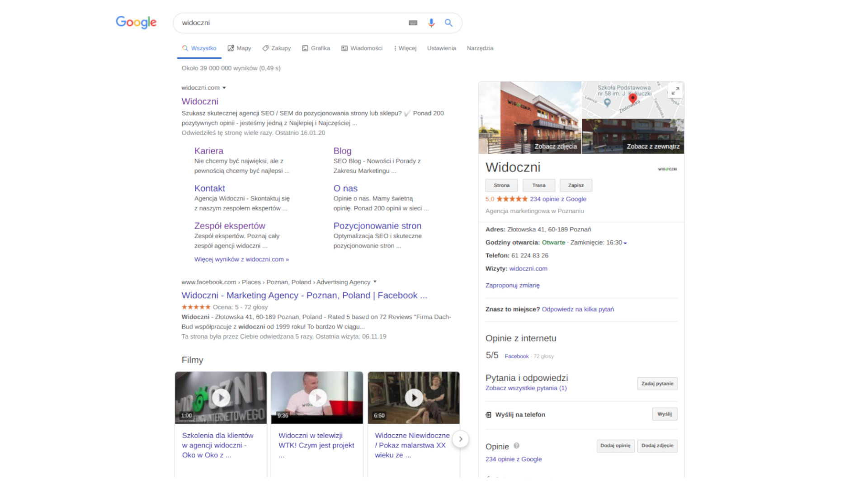Click Odpowiedz na kilka pytań
868x488 pixels.
(x=578, y=310)
